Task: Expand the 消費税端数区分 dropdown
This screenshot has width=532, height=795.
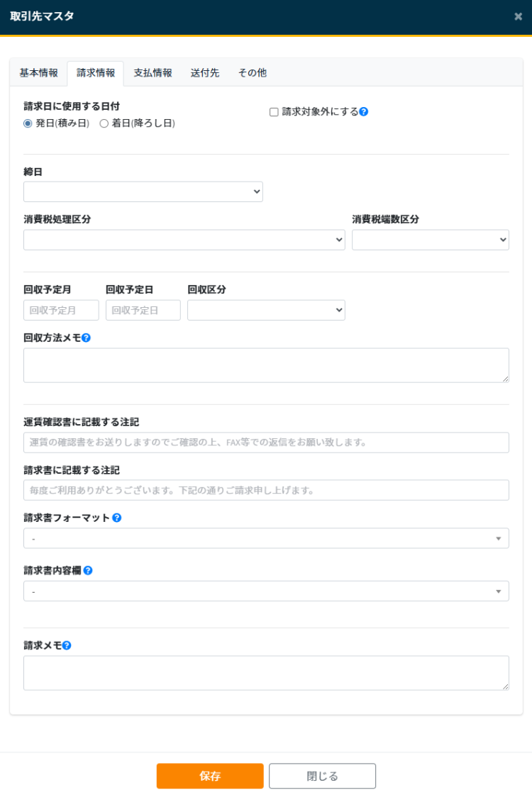Action: [x=430, y=240]
